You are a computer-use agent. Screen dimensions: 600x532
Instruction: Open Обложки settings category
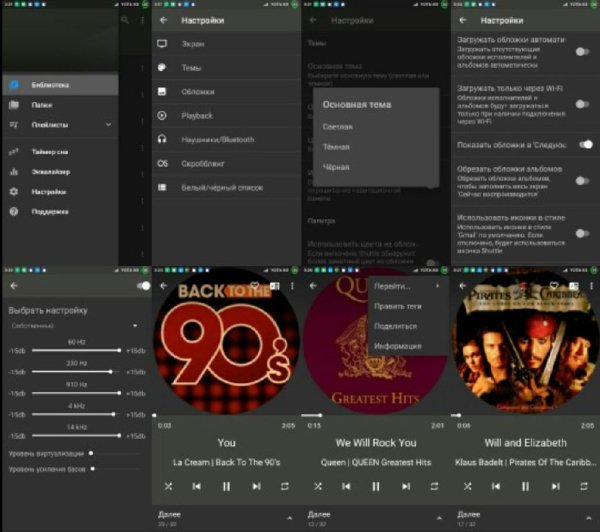coord(227,92)
